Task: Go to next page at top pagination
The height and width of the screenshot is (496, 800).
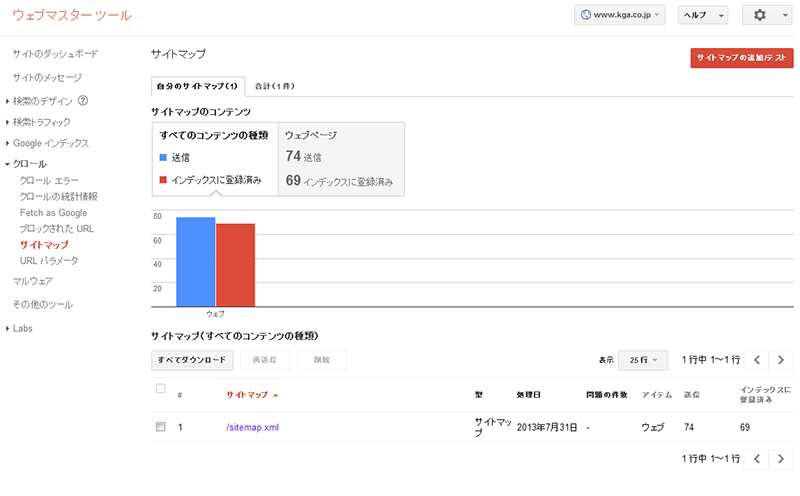Action: (782, 359)
